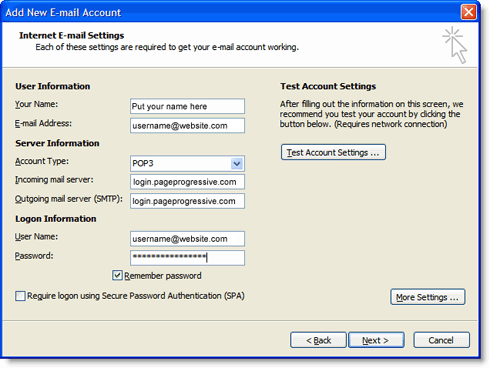Go to the Next wizard step
This screenshot has width=490, height=368.
[x=376, y=340]
